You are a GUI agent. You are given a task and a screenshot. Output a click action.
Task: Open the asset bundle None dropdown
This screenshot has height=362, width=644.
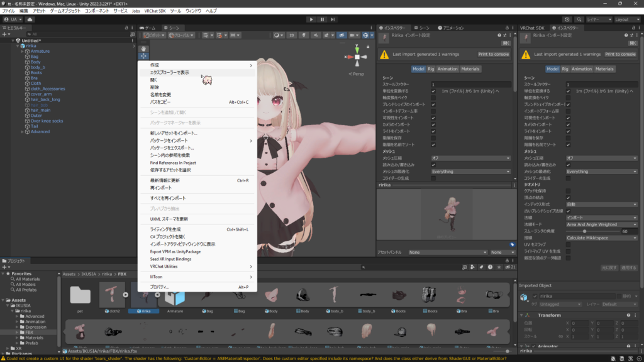tap(448, 253)
